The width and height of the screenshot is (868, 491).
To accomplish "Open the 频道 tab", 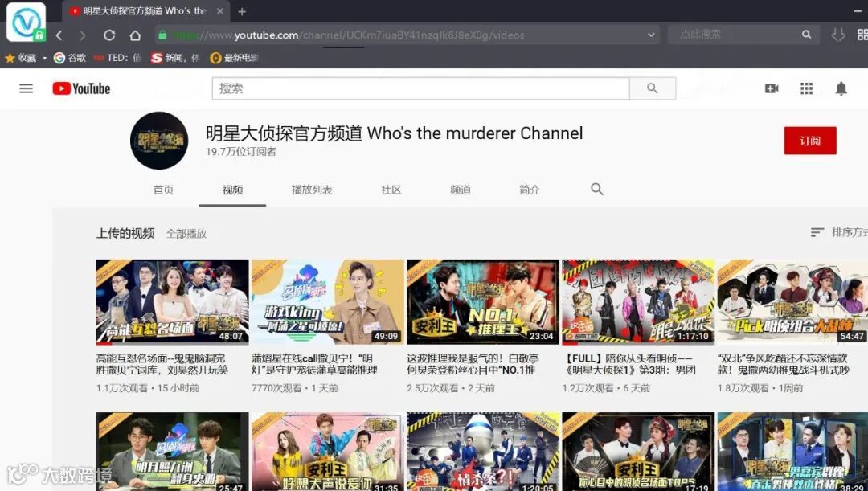I will [460, 190].
